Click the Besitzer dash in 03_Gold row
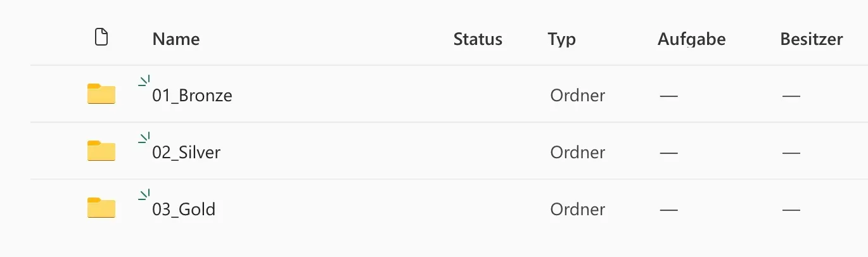The height and width of the screenshot is (257, 868). pyautogui.click(x=791, y=210)
